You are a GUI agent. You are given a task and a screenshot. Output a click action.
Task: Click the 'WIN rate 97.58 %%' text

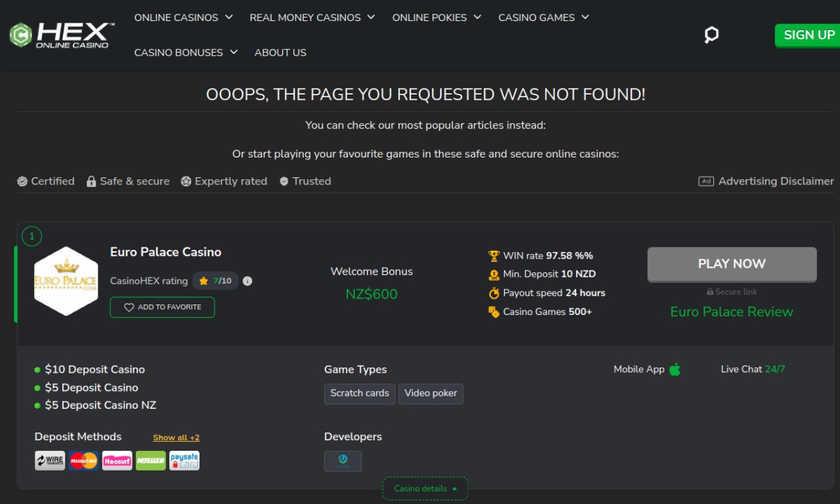[548, 256]
